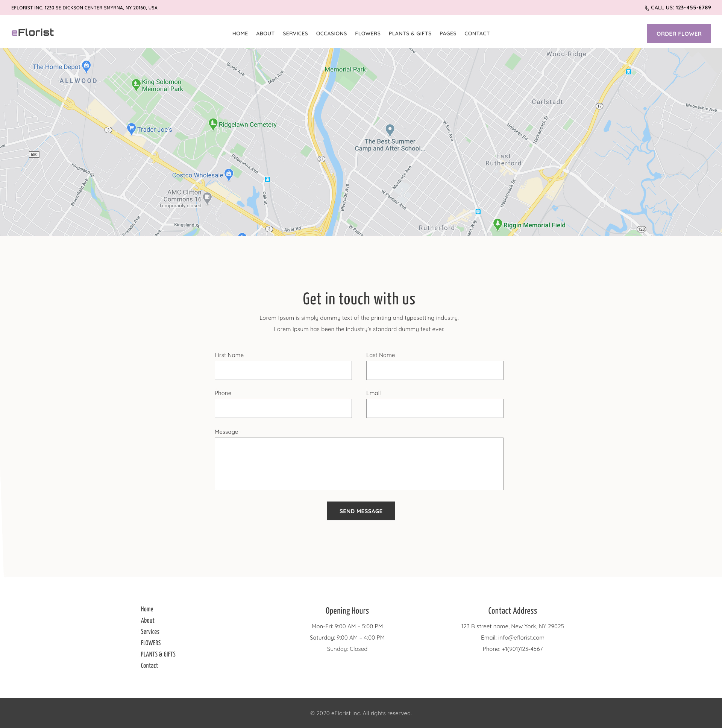The image size is (722, 728).
Task: Focus the Message text area
Action: [x=358, y=464]
